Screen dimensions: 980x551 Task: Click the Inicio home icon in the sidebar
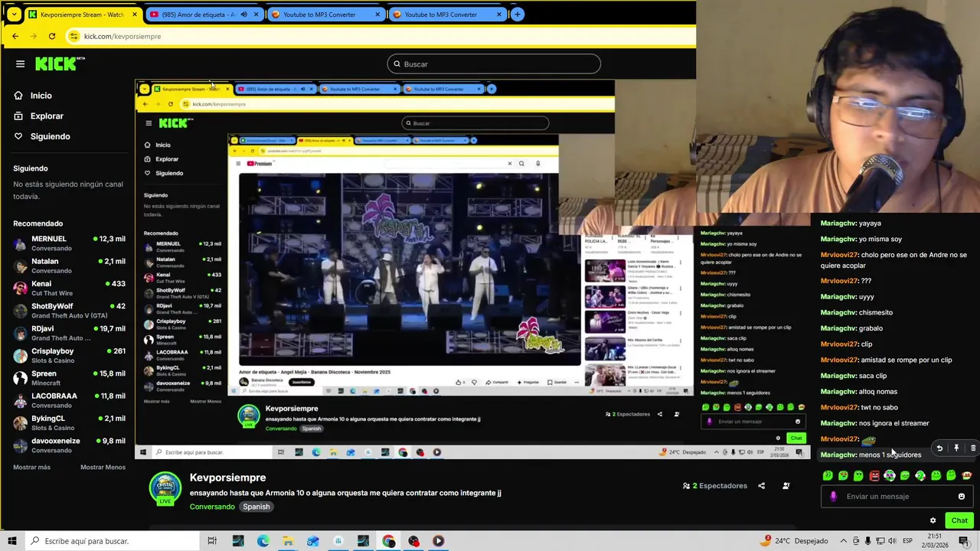[18, 96]
